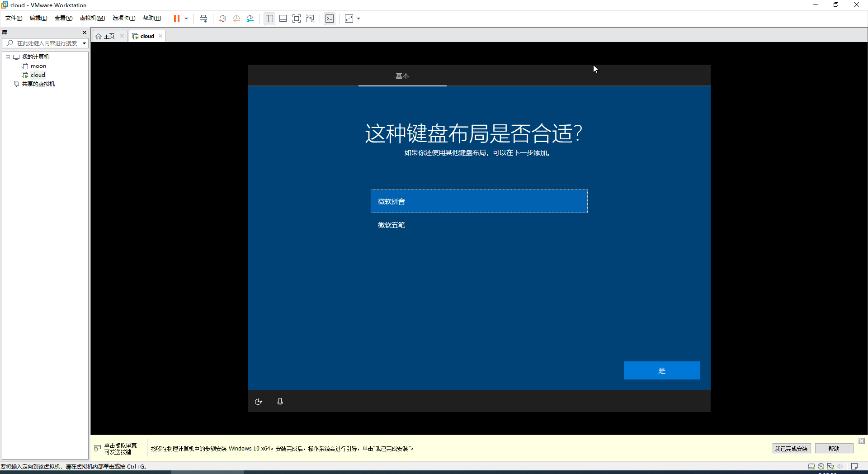Click the keyboard hint icon in info bar
The width and height of the screenshot is (868, 474).
point(98,448)
